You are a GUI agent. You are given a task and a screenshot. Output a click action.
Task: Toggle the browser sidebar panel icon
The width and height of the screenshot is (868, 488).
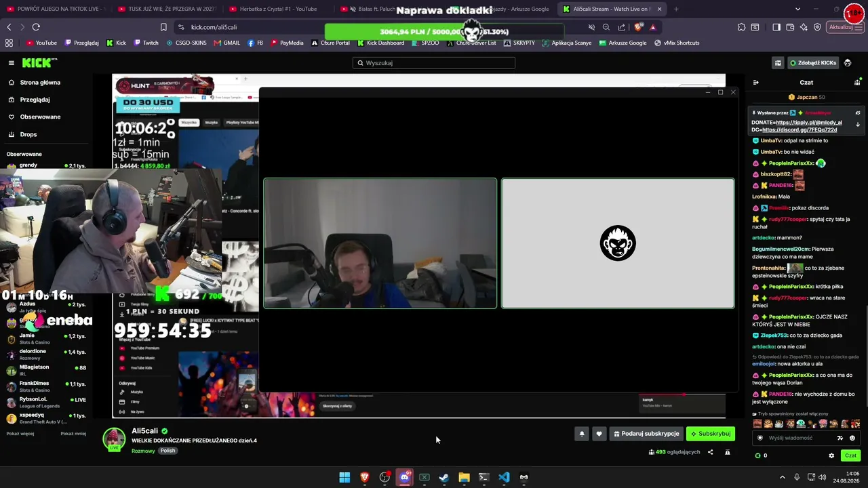point(776,27)
